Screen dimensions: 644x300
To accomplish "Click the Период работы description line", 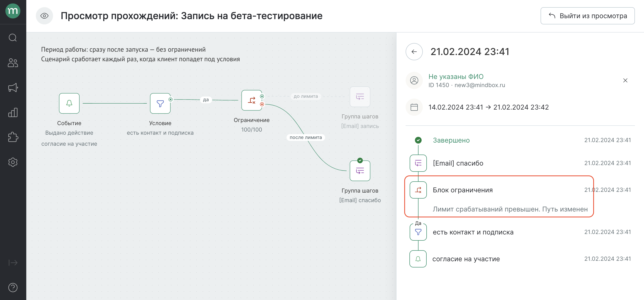I will click(123, 50).
